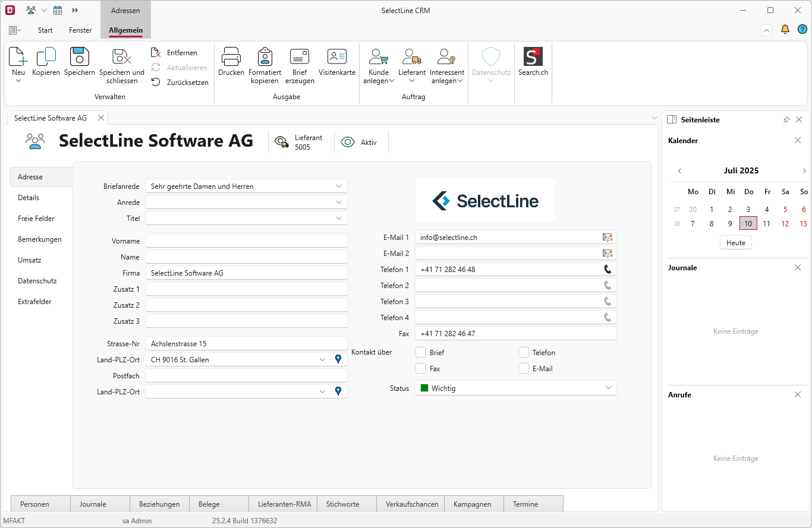Image resolution: width=812 pixels, height=528 pixels.
Task: Click the phone icon of Telefon 3
Action: click(608, 301)
